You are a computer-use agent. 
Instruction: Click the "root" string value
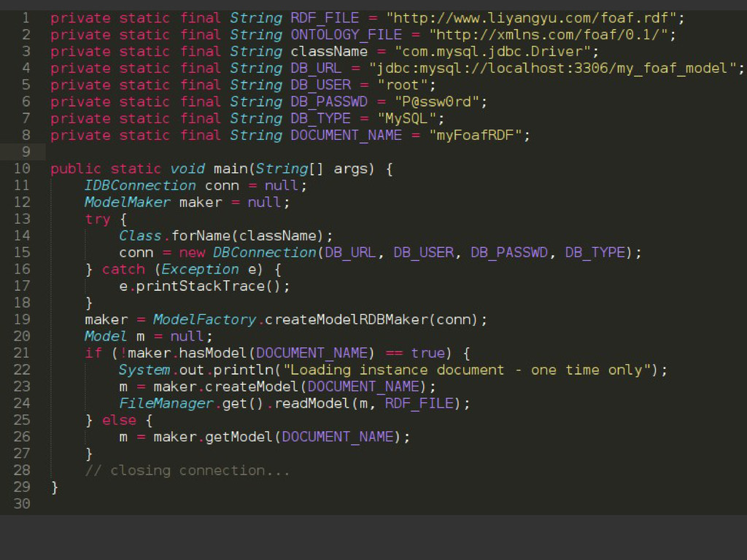(x=403, y=85)
